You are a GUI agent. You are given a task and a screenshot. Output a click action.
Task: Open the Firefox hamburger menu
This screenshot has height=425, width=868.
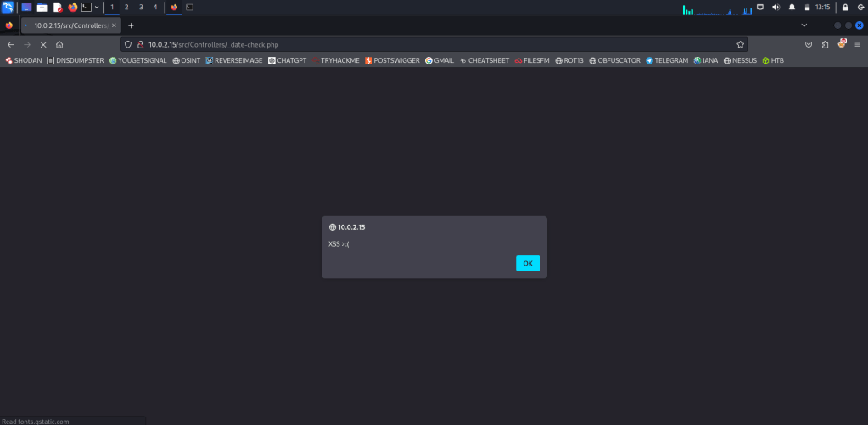click(857, 44)
